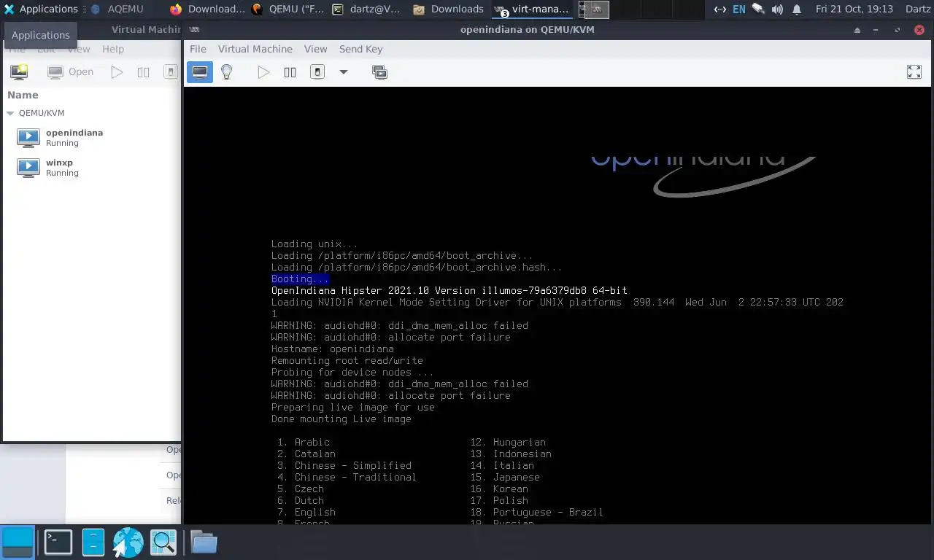Click the satellite dish tray icon
The width and height of the screenshot is (934, 560).
(758, 9)
